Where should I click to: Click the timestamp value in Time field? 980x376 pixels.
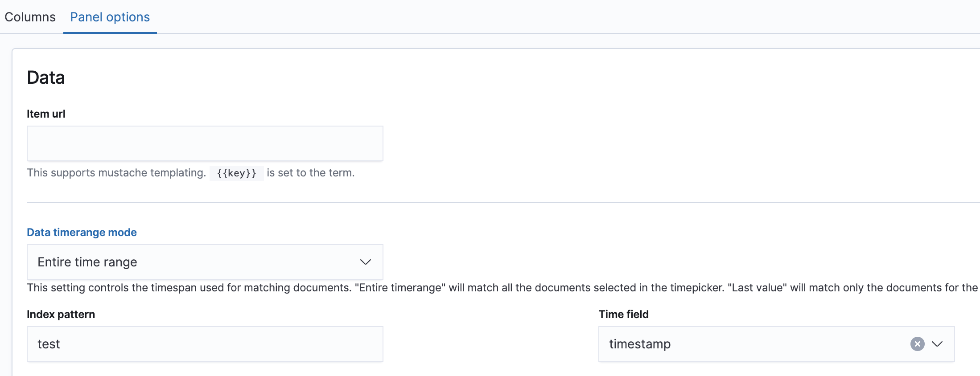640,344
